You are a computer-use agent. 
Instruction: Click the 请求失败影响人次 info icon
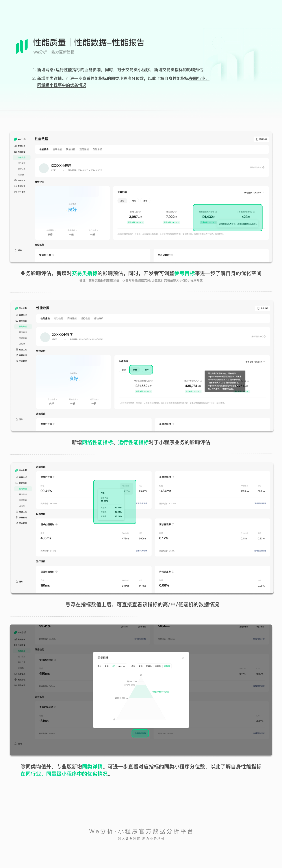click(151, 381)
